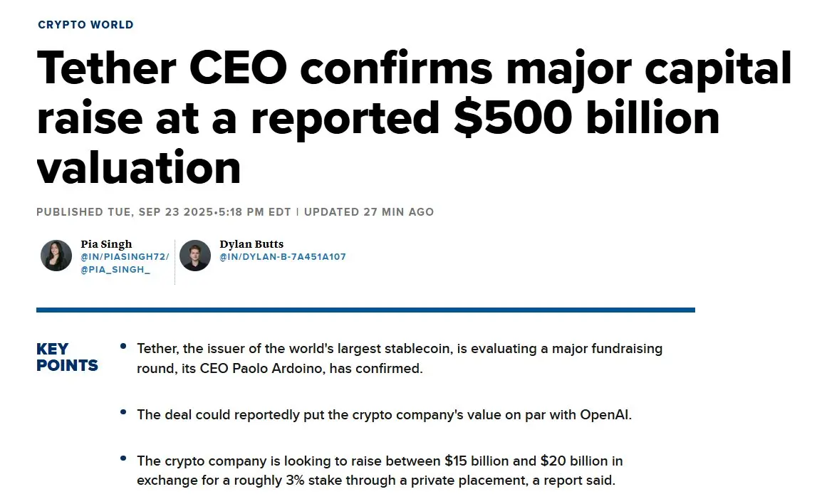The width and height of the screenshot is (817, 504).
Task: Click the bullet dot before the Tether issuer point
Action: [123, 346]
